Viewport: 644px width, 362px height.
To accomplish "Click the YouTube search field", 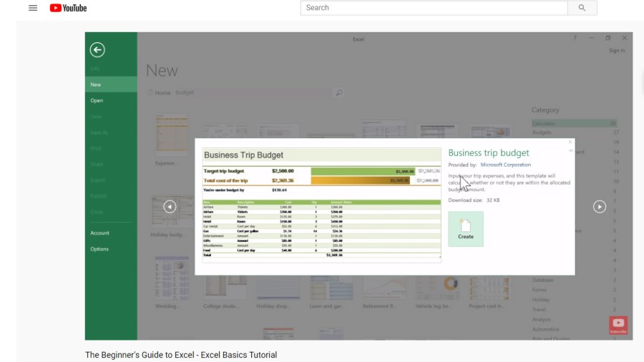I will click(434, 8).
